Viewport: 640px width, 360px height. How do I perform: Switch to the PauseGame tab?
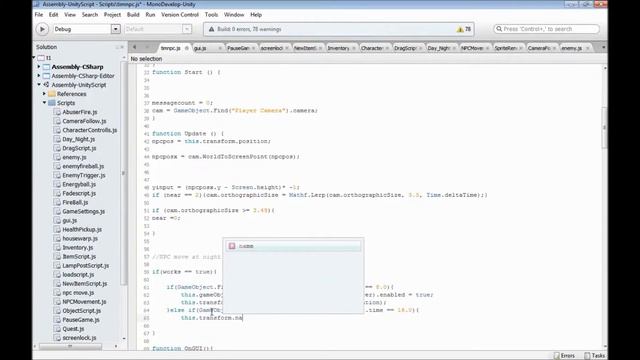(x=238, y=48)
